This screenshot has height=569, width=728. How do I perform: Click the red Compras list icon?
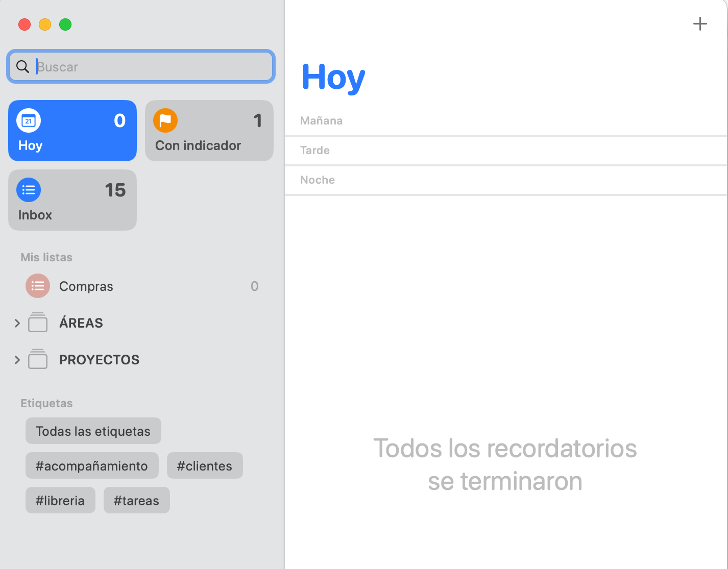pyautogui.click(x=38, y=286)
